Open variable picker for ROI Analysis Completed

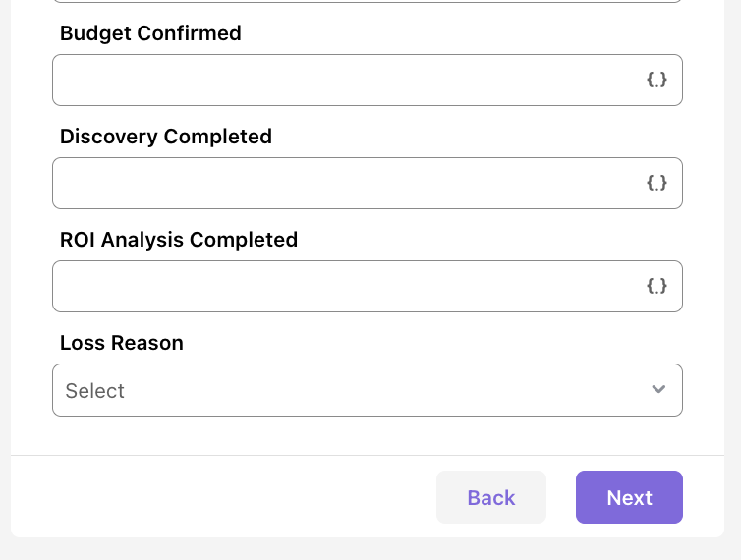point(656,286)
